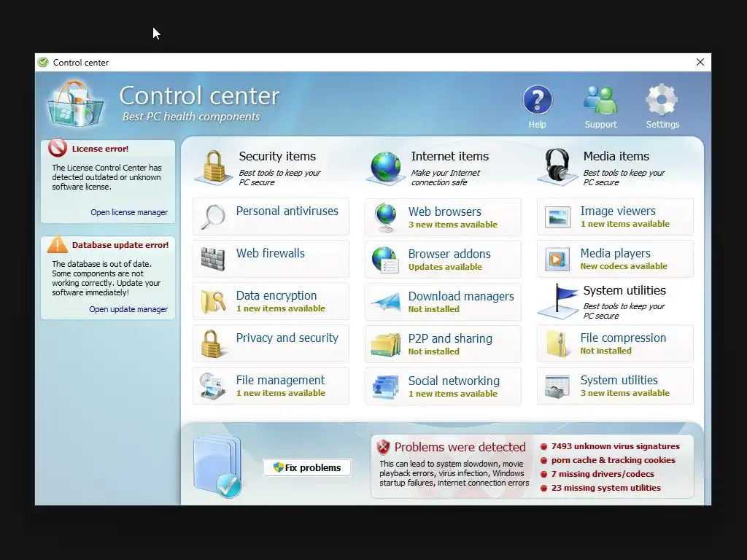
Task: Click the green check title bar icon
Action: 43,63
